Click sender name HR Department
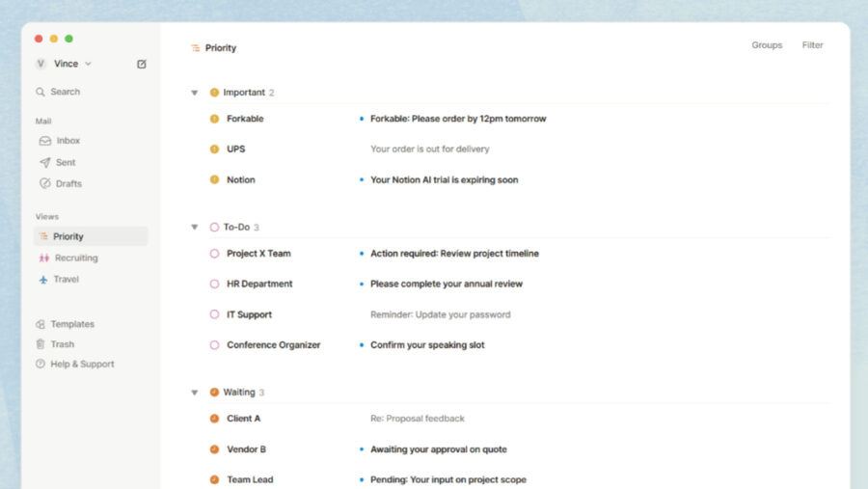Viewport: 868px width, 489px height. point(259,285)
